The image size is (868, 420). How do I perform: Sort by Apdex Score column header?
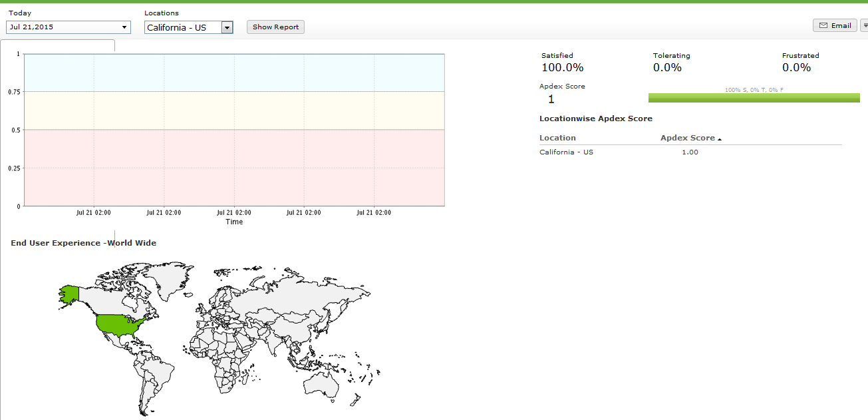[687, 138]
